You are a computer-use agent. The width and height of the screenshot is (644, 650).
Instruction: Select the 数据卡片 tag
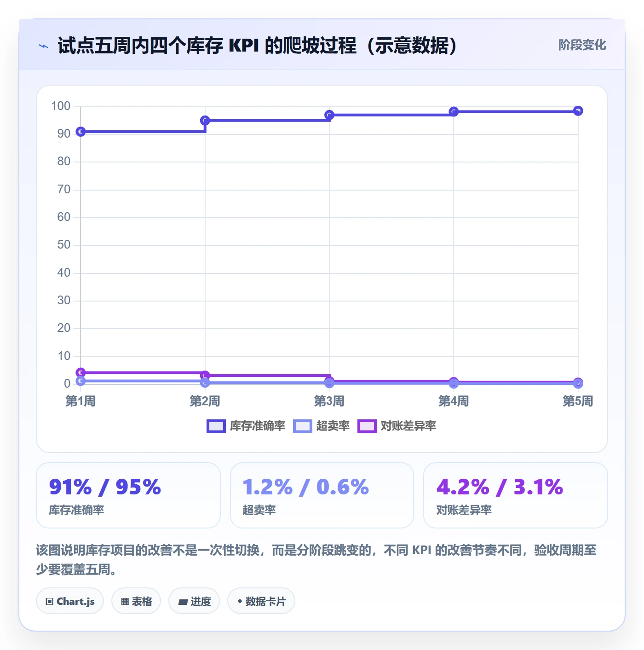[x=261, y=601]
